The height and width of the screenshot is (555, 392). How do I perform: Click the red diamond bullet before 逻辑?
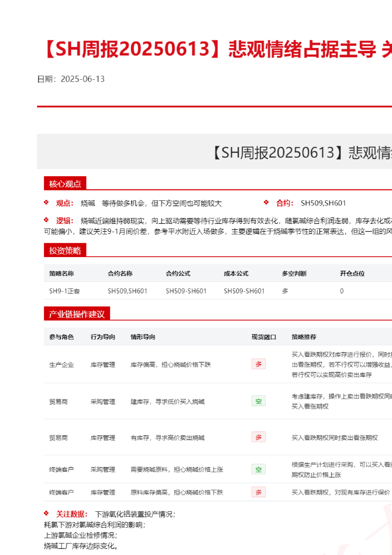46,220
